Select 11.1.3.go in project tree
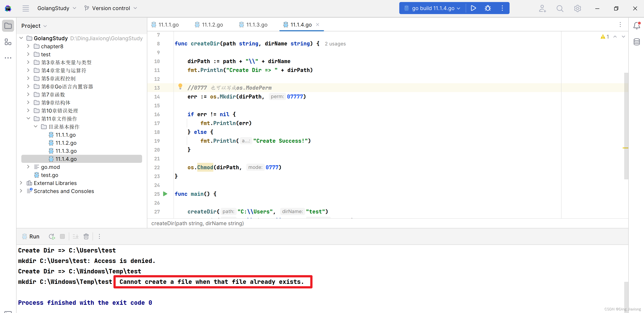This screenshot has width=644, height=313. tap(66, 151)
